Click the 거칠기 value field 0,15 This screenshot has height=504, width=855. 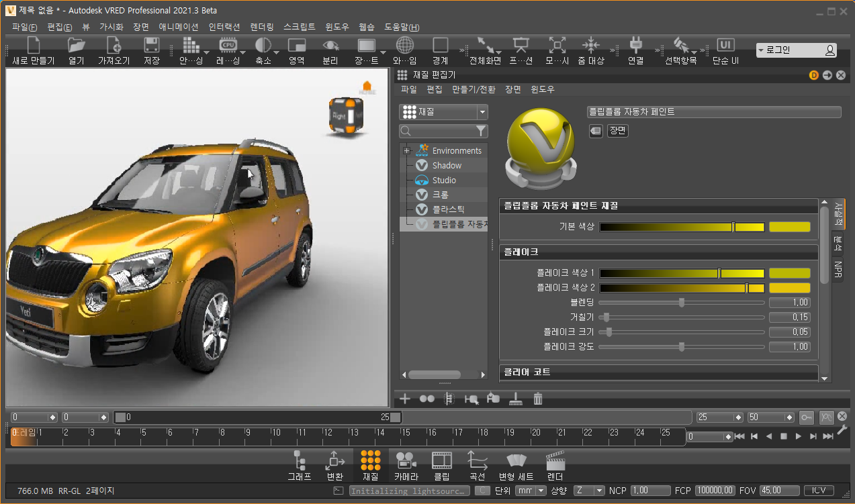coord(790,317)
